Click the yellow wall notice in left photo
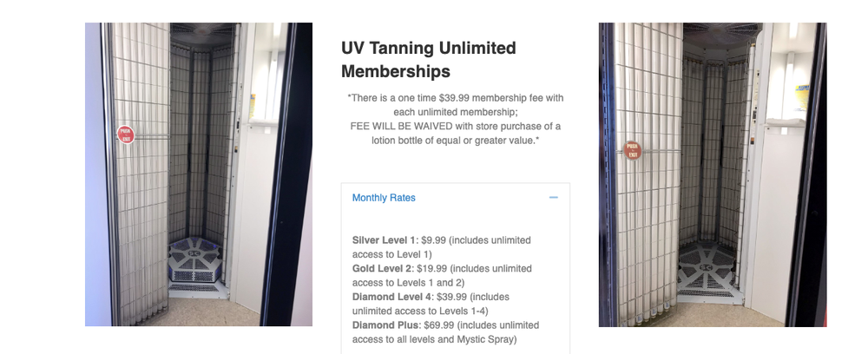 (252, 104)
